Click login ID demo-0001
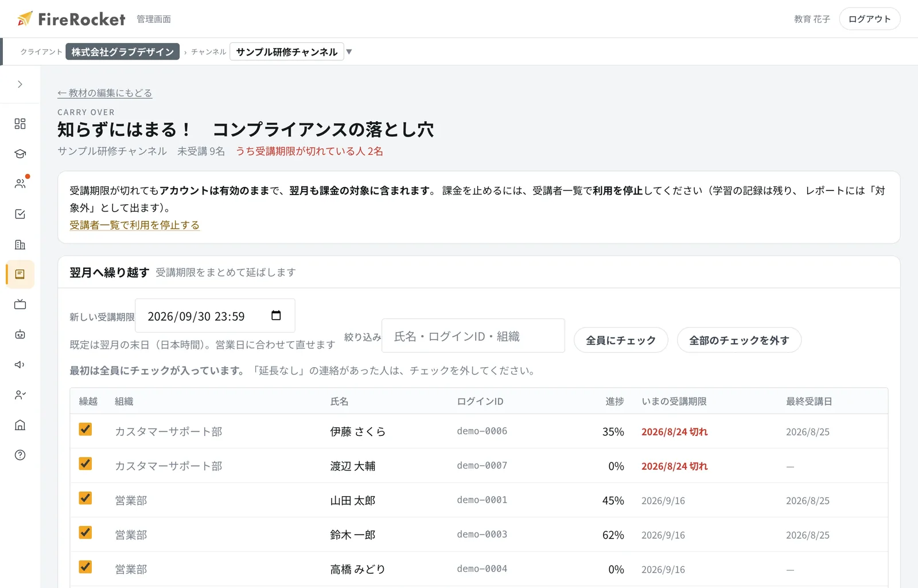This screenshot has width=918, height=588. [x=482, y=500]
